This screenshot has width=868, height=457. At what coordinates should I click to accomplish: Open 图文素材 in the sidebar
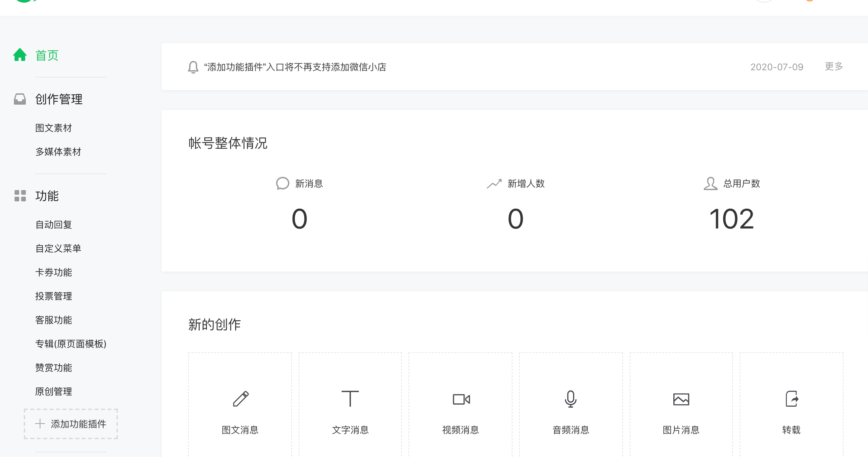coord(54,128)
